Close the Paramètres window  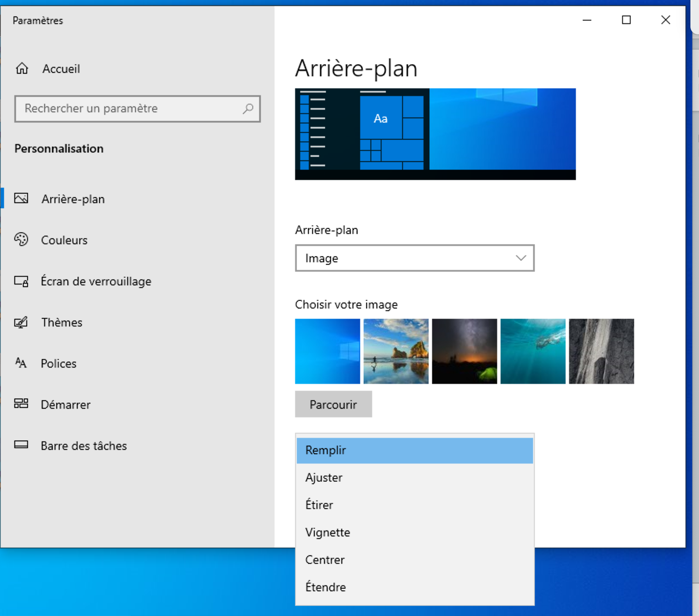pyautogui.click(x=666, y=20)
